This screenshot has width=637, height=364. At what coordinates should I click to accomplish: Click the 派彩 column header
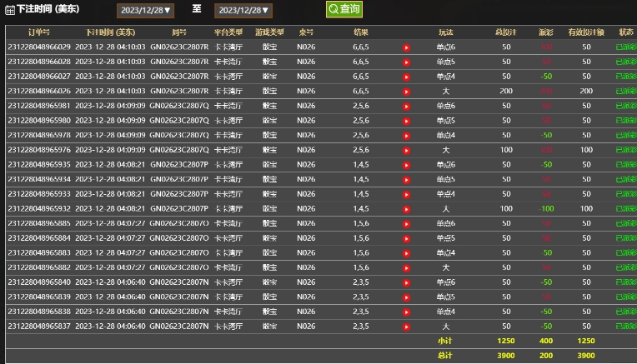point(546,32)
